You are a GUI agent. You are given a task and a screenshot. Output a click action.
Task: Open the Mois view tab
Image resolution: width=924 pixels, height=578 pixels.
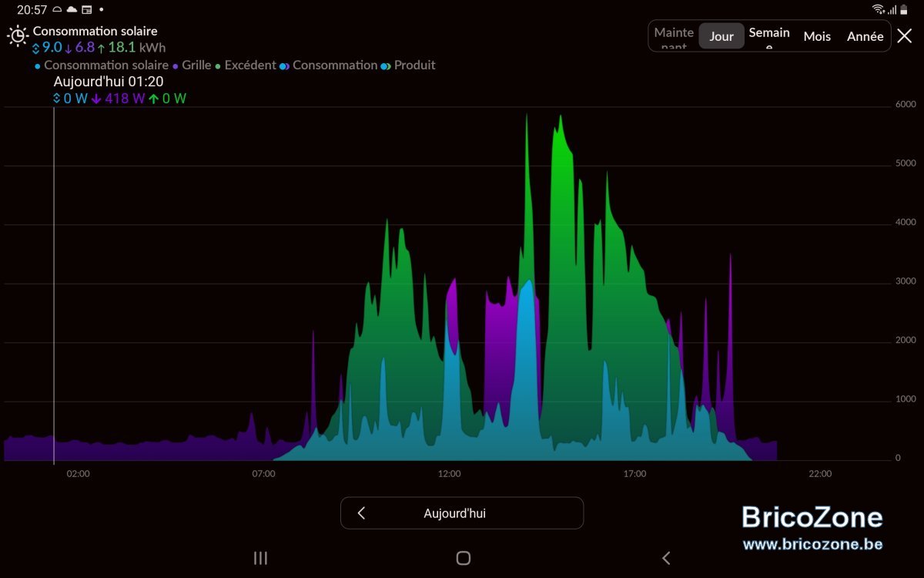click(817, 36)
